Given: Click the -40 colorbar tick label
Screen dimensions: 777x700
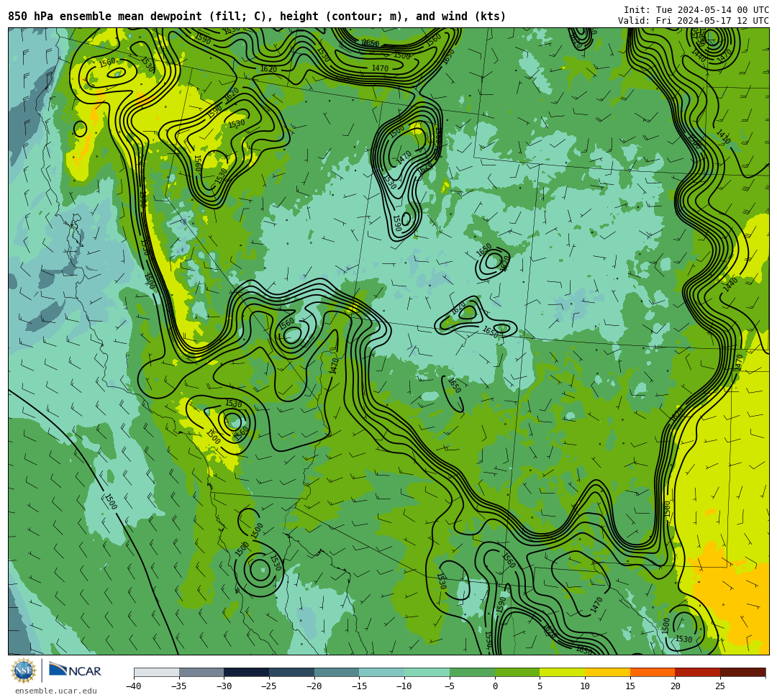Looking at the screenshot, I should [x=134, y=686].
